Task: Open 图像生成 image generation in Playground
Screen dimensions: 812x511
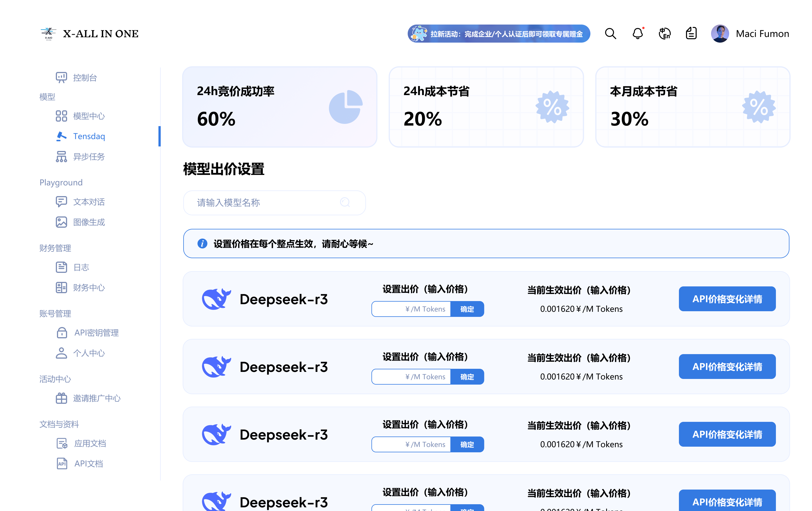Action: coord(89,222)
